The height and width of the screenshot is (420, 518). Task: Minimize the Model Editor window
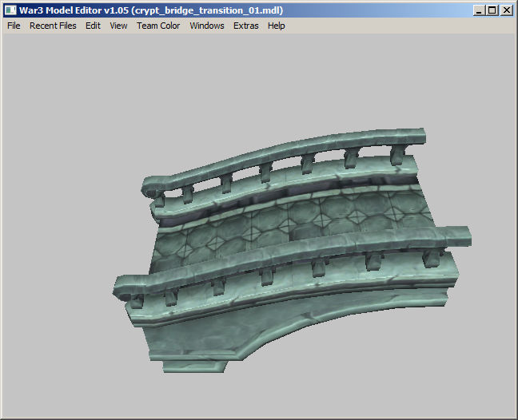tap(480, 10)
